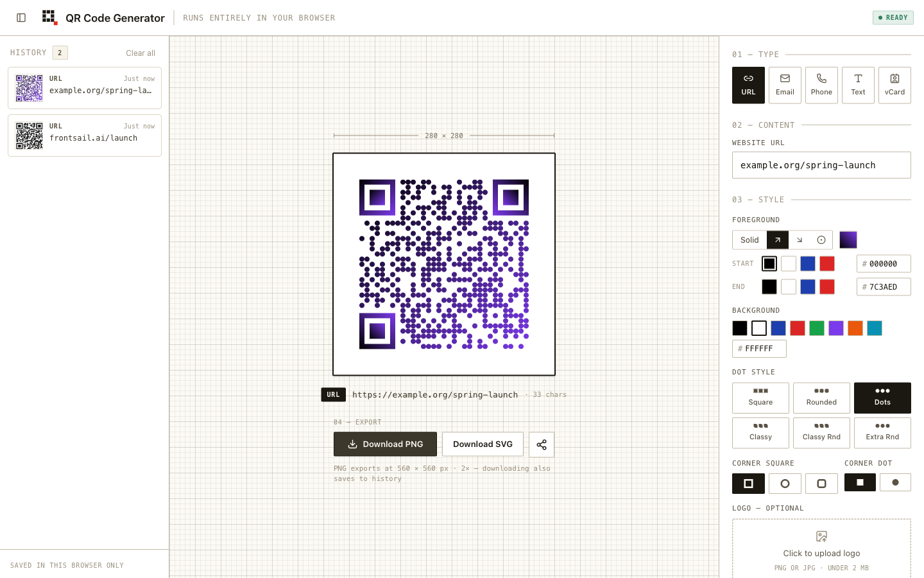This screenshot has width=924, height=578.
Task: Select the up-right diagonal gradient icon
Action: (778, 240)
